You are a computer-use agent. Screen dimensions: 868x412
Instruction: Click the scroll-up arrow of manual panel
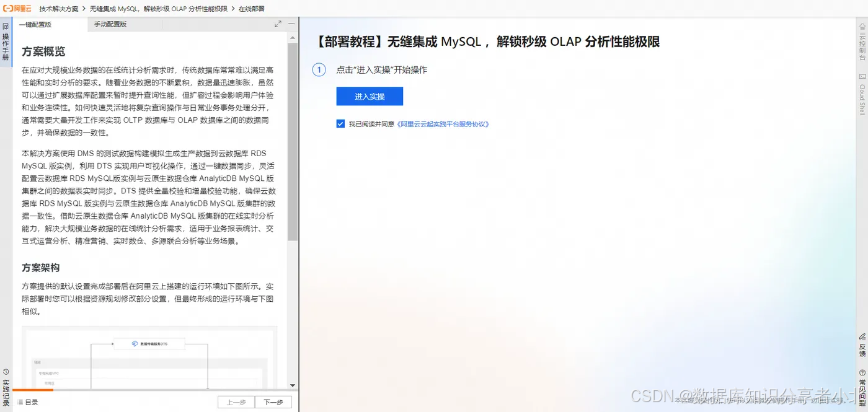(293, 37)
